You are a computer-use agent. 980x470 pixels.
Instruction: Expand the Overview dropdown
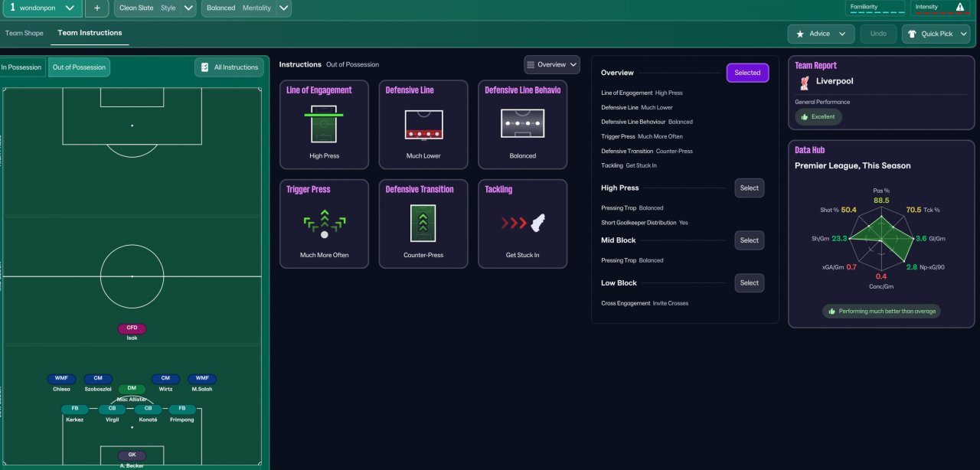tap(551, 65)
